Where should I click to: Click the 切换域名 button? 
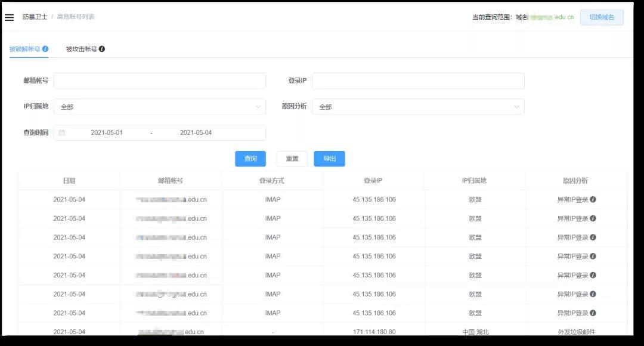(602, 17)
